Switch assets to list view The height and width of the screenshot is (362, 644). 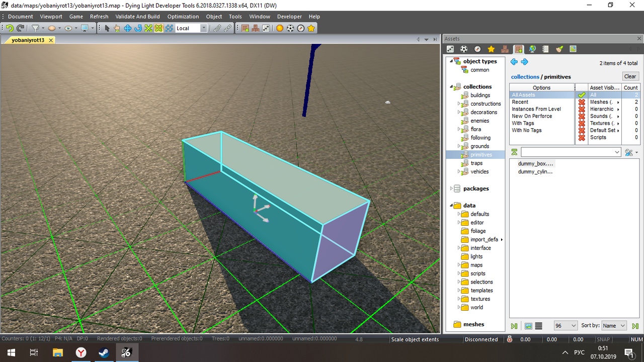click(x=538, y=326)
